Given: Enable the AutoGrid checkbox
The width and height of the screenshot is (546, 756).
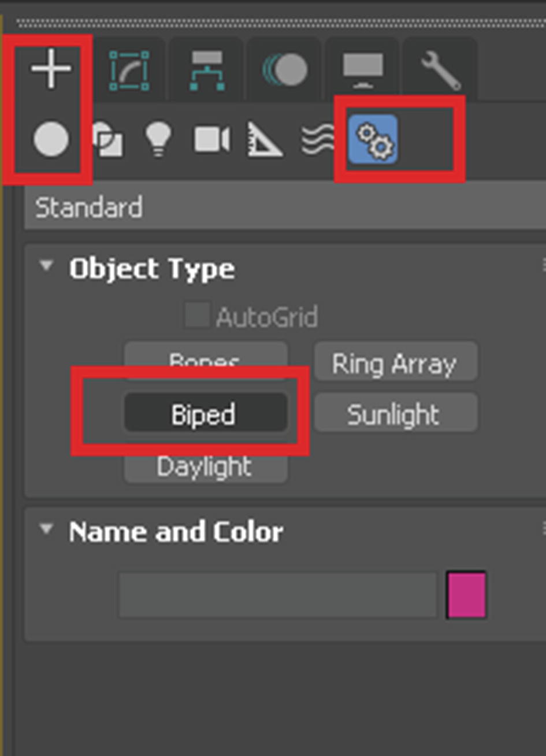Looking at the screenshot, I should click(196, 316).
